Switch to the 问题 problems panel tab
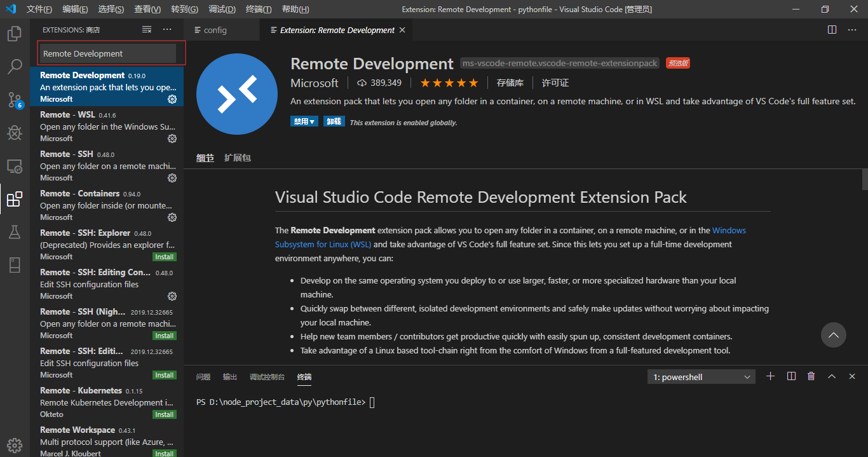The image size is (868, 457). (x=203, y=377)
